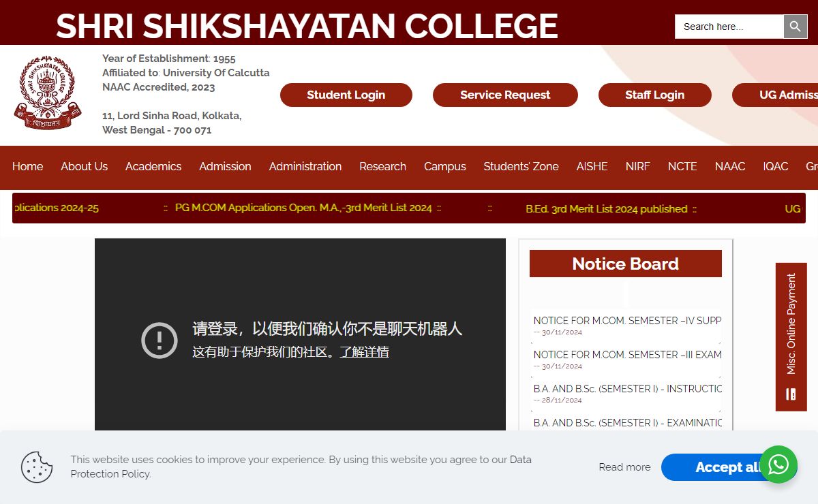Select NAAC in navigation bar

click(x=730, y=166)
